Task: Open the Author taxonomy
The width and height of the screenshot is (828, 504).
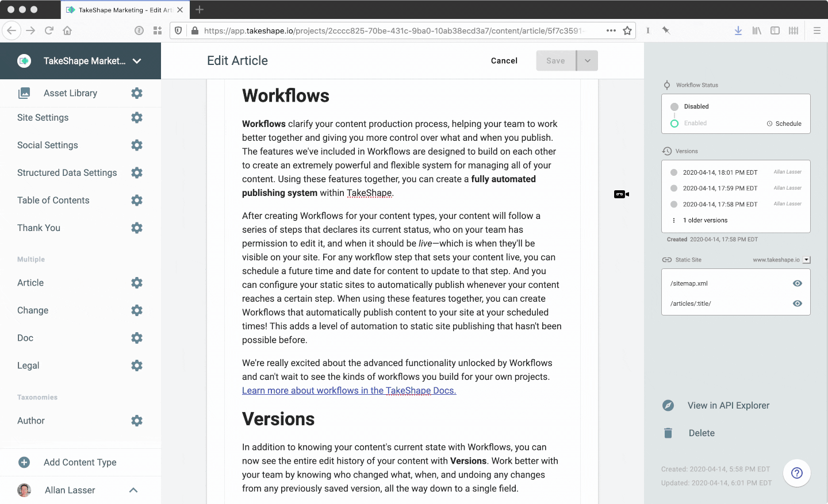Action: pos(31,421)
